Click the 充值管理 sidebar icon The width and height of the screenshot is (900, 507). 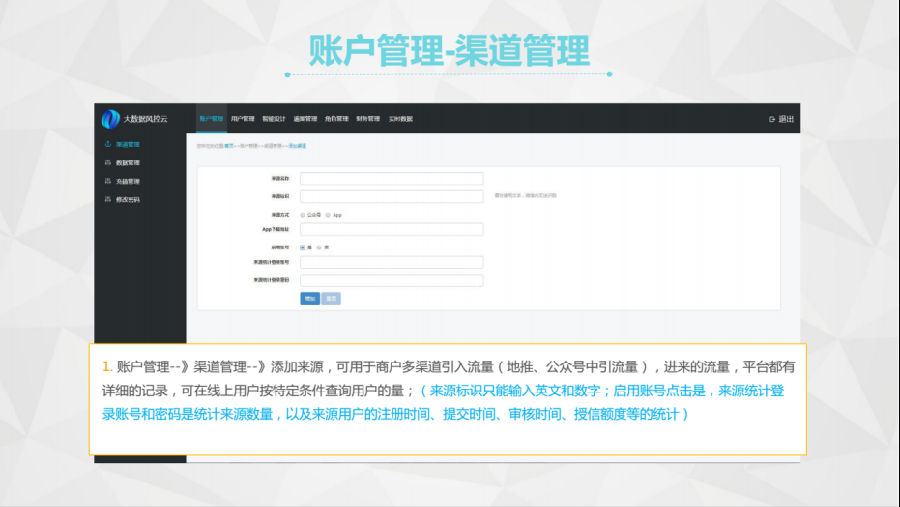107,181
